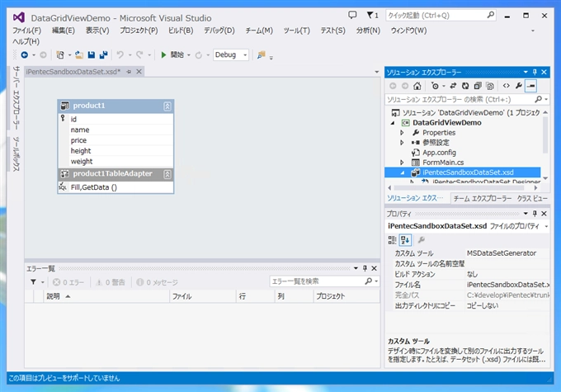Select the App.config file in the tree
The image size is (561, 392).
(x=439, y=153)
